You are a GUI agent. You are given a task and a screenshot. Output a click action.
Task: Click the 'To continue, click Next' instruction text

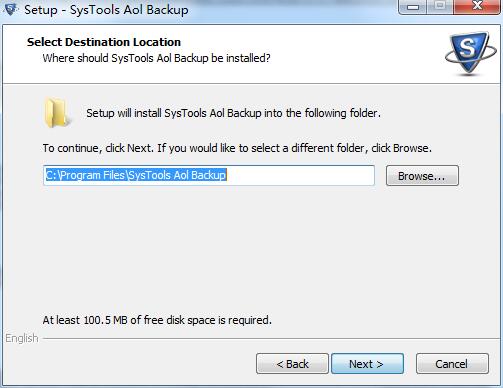pos(237,148)
